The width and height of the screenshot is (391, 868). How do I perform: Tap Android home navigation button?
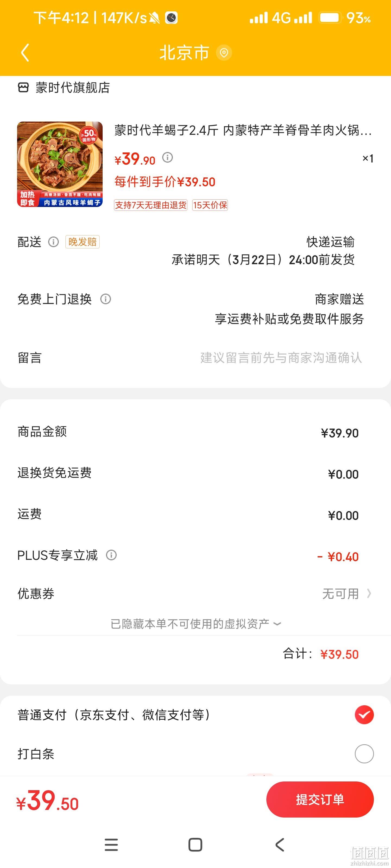(x=195, y=844)
